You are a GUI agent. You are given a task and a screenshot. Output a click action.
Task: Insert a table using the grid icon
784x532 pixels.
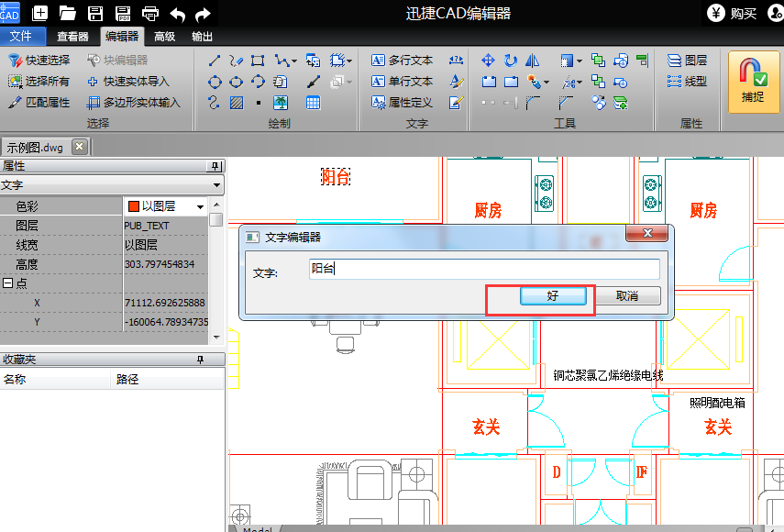click(313, 103)
